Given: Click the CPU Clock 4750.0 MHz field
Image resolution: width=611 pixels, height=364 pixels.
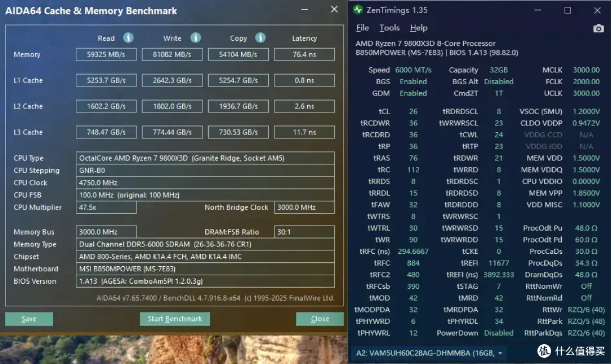Looking at the screenshot, I should point(205,183).
